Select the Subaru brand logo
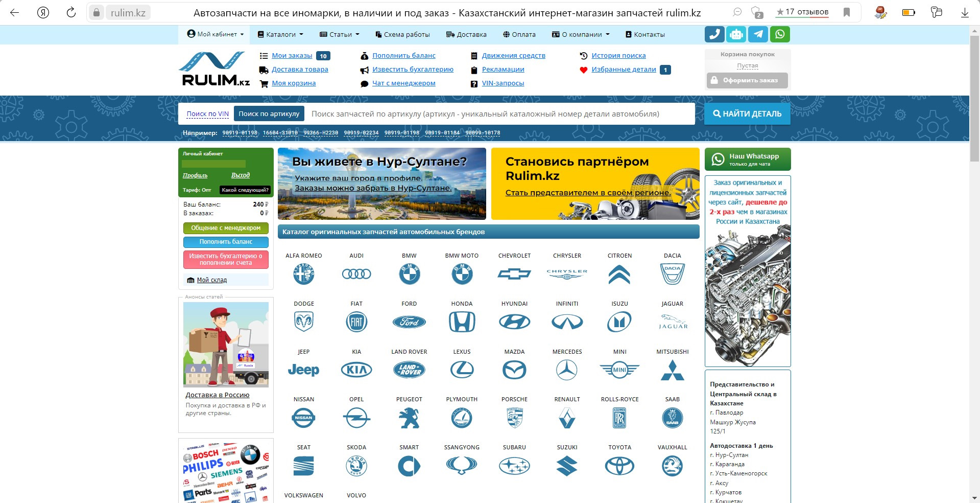This screenshot has width=980, height=503. (514, 466)
